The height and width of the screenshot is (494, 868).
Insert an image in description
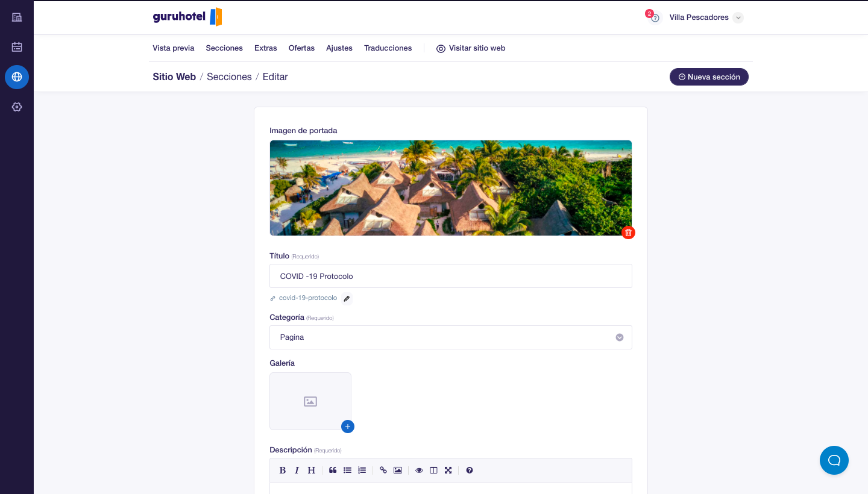(x=398, y=471)
